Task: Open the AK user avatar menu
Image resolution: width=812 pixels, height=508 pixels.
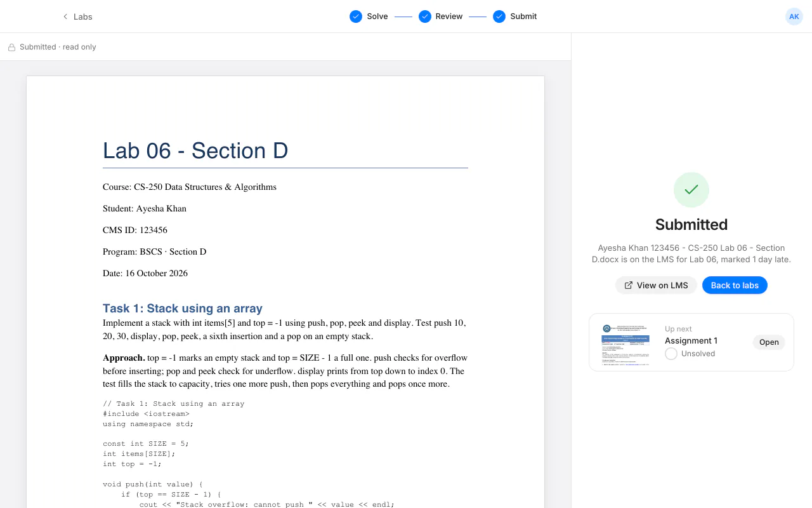Action: [x=794, y=17]
